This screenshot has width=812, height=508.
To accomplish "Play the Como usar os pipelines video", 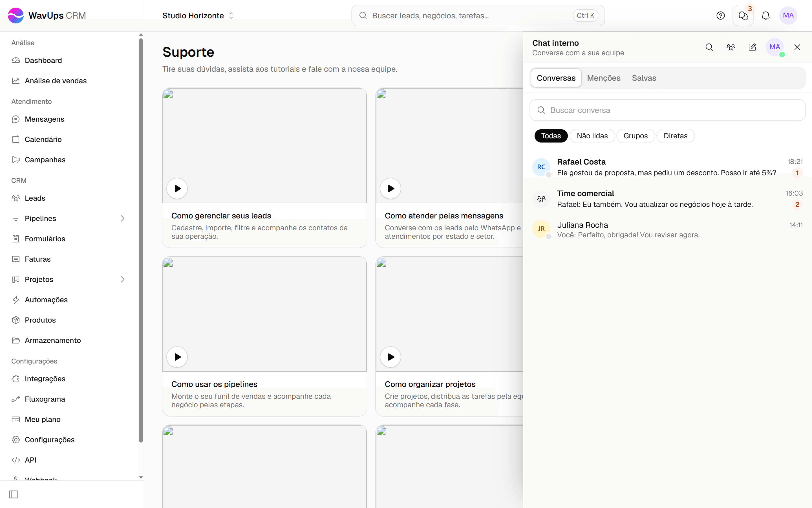I will click(177, 357).
